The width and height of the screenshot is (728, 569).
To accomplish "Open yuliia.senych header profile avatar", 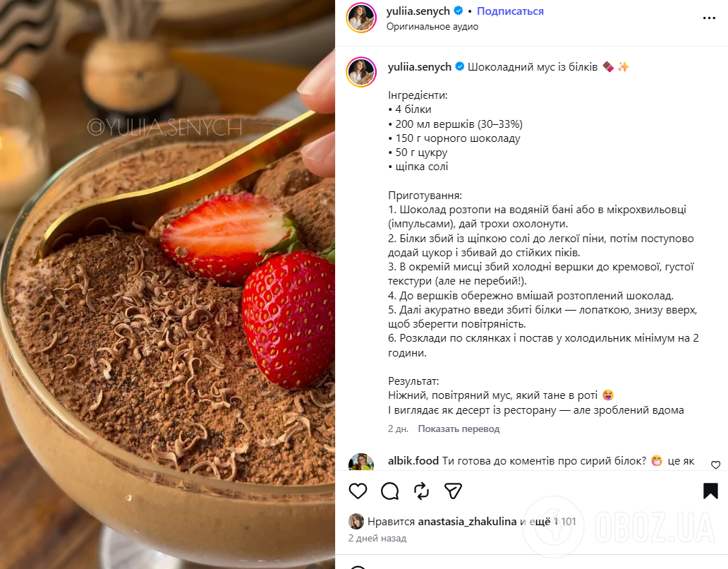I will coord(361,18).
